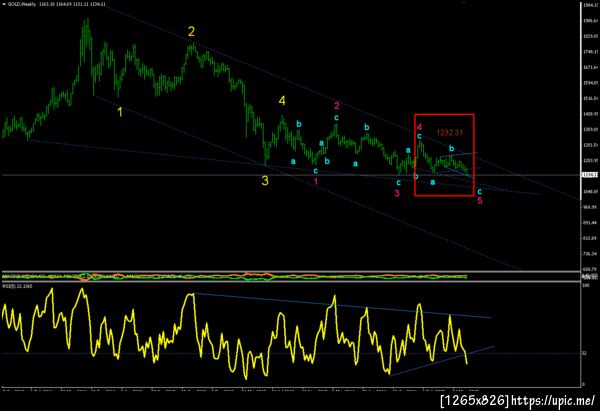
Task: Select the RSI(5) indicator label
Action: click(x=17, y=286)
